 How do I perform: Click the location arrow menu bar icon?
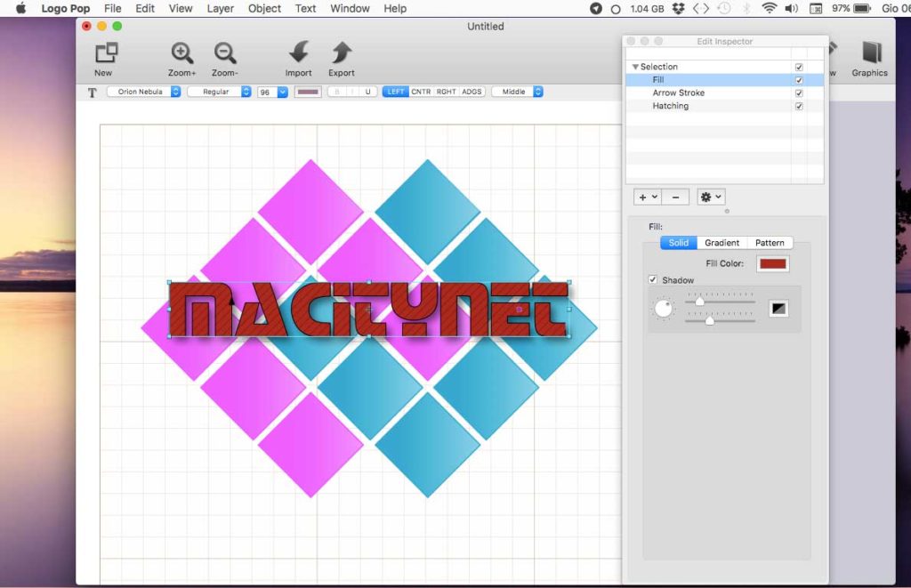point(595,8)
